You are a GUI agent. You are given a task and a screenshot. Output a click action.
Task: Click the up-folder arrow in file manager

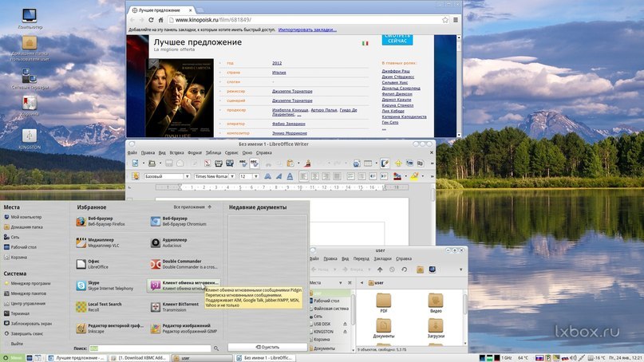click(381, 270)
